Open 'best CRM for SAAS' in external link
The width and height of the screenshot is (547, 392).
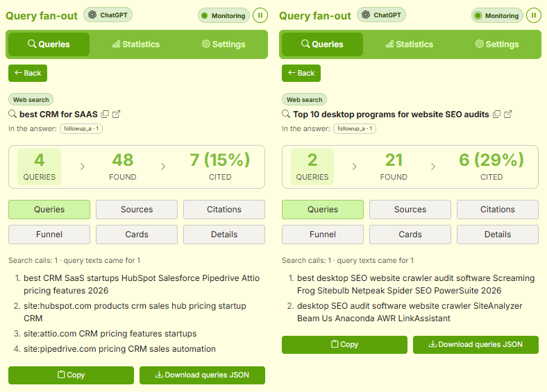pos(116,114)
